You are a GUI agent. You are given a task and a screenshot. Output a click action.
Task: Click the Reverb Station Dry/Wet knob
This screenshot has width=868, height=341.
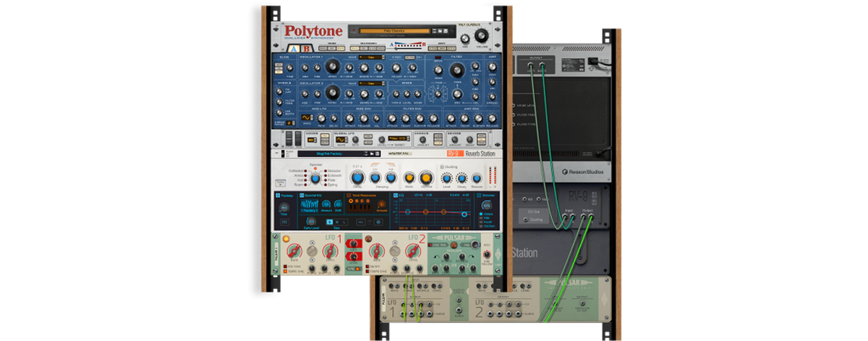coord(425,178)
